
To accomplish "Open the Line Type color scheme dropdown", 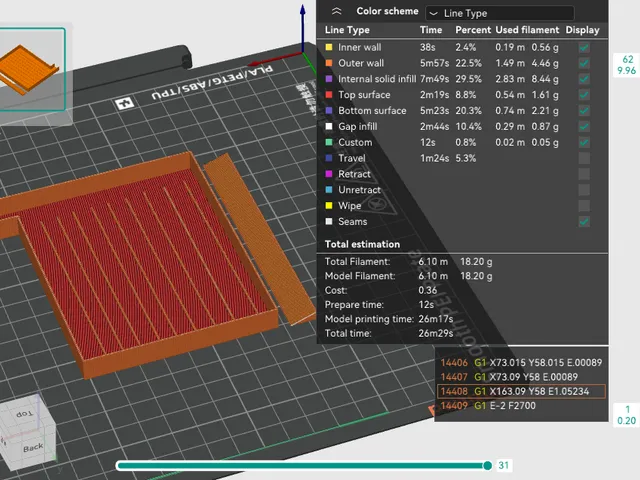I will pyautogui.click(x=500, y=13).
